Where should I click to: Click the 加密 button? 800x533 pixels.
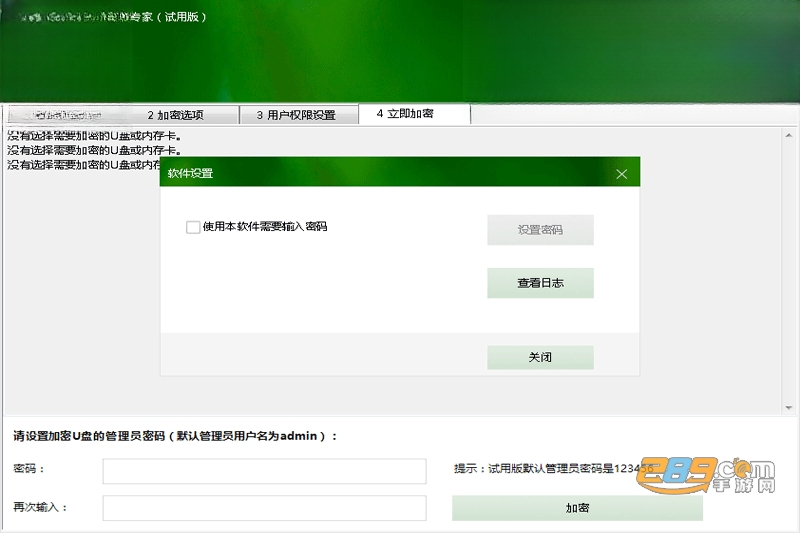pyautogui.click(x=578, y=508)
